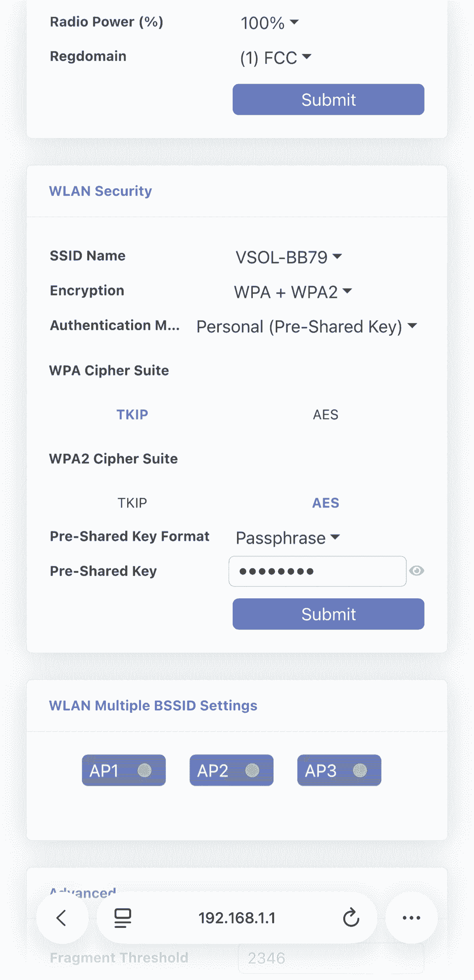Expand the Regdomain FCC dropdown
This screenshot has width=474, height=980.
coord(276,58)
